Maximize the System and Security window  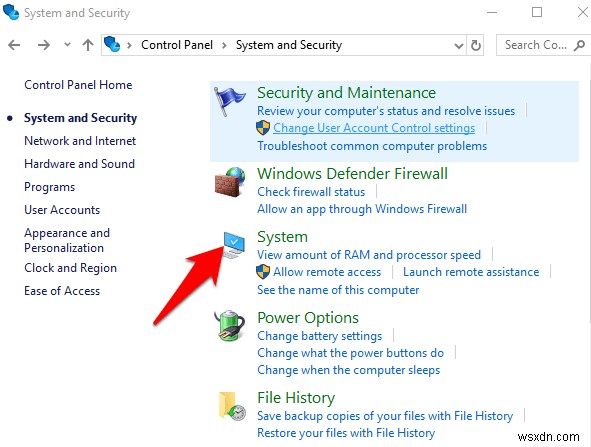tap(537, 12)
